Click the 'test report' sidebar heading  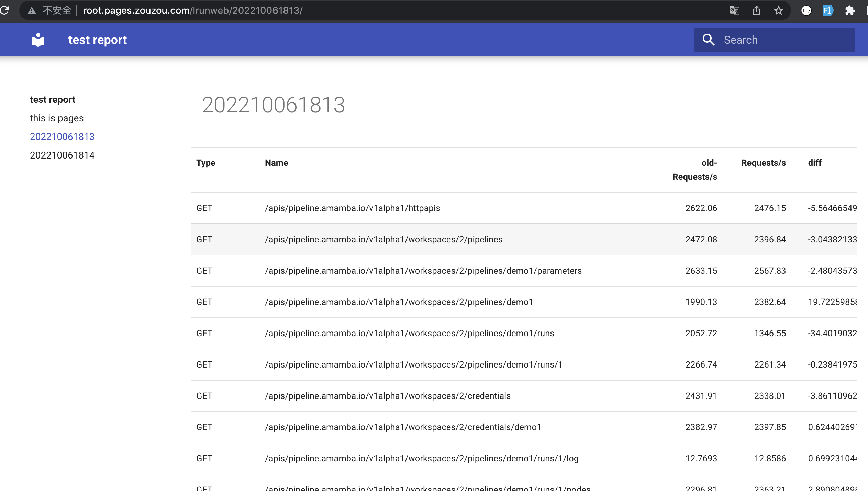pos(53,99)
